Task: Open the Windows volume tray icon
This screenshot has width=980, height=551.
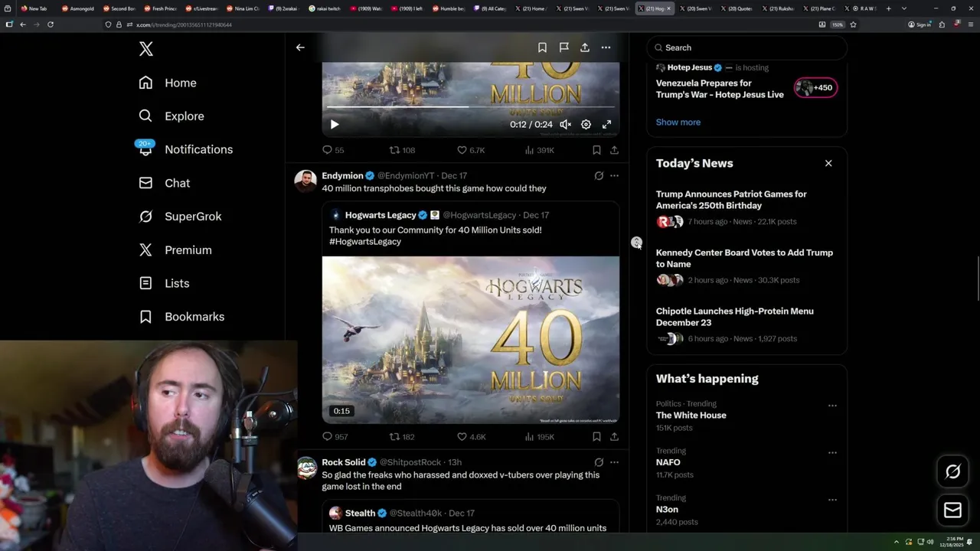Action: point(930,542)
